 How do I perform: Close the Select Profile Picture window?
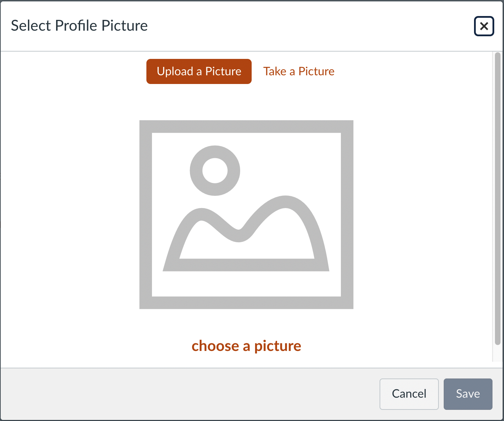click(484, 26)
